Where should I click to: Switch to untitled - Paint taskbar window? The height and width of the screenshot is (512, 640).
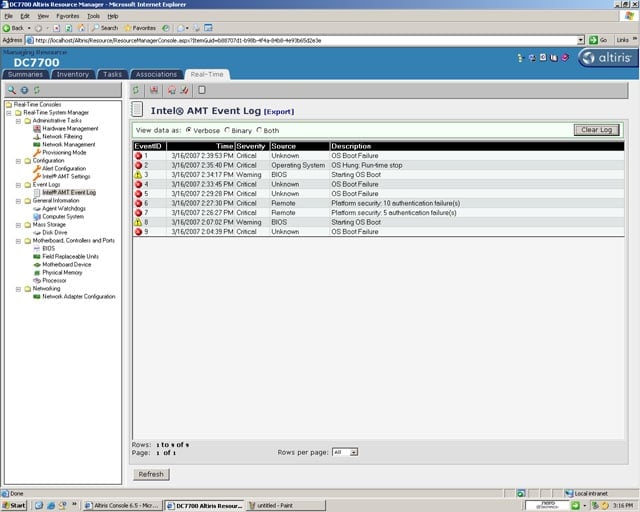click(287, 505)
